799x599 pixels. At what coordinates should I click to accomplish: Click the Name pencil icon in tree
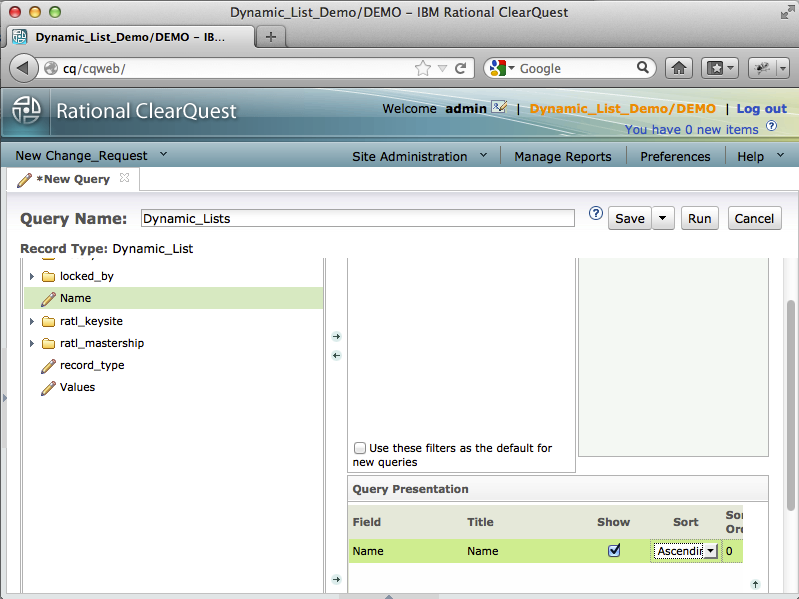[48, 298]
